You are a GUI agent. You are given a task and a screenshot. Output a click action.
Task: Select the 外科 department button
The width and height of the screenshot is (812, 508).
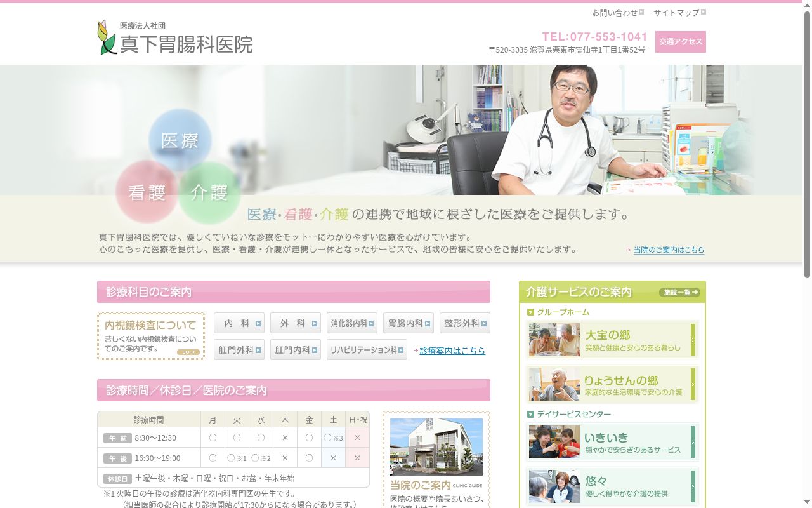(296, 323)
